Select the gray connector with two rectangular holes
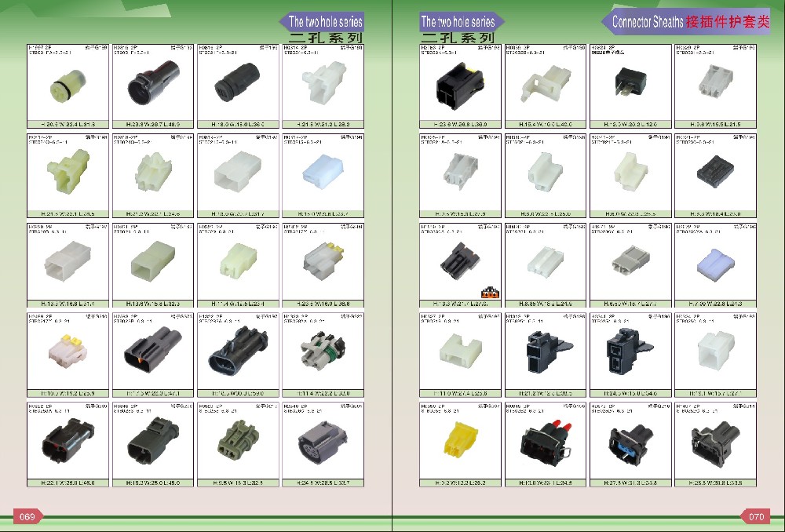785x532 pixels. coord(631,261)
